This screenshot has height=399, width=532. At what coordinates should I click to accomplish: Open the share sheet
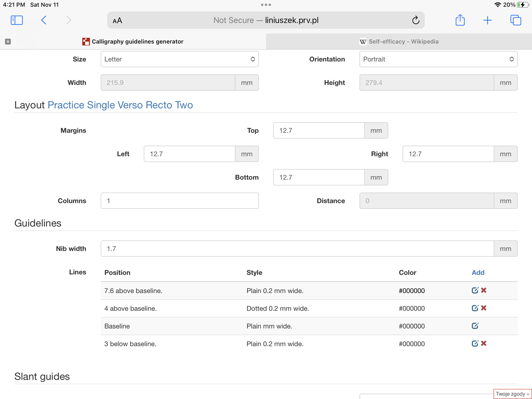coord(460,20)
